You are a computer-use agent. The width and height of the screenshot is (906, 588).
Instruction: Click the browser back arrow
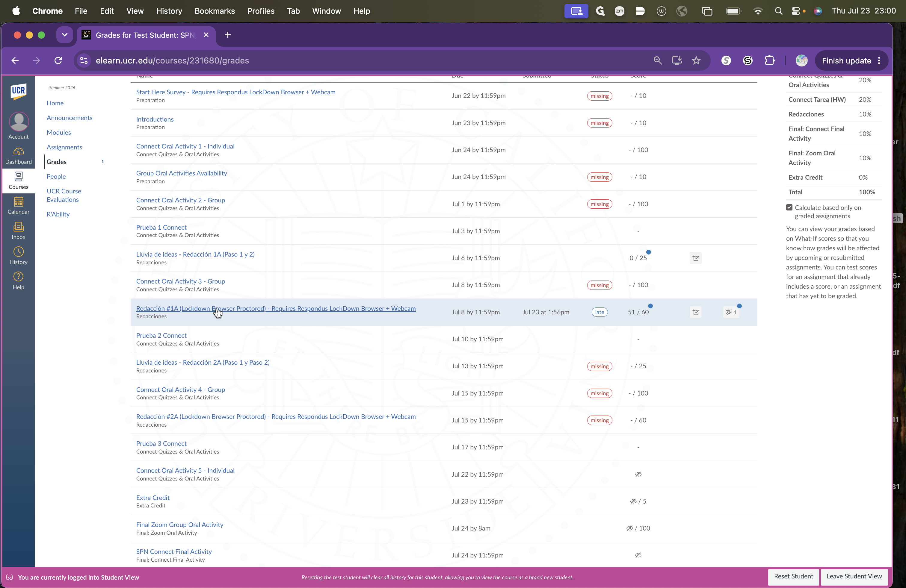pos(15,60)
